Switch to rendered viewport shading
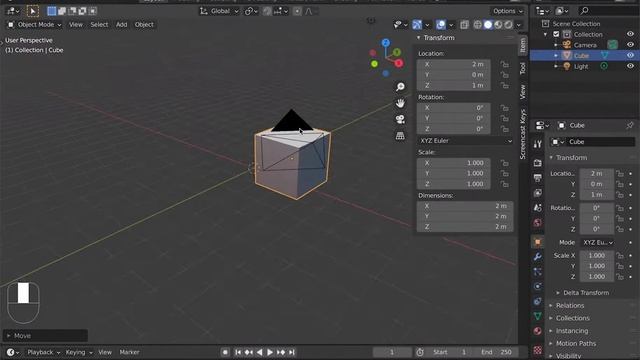 (508, 25)
